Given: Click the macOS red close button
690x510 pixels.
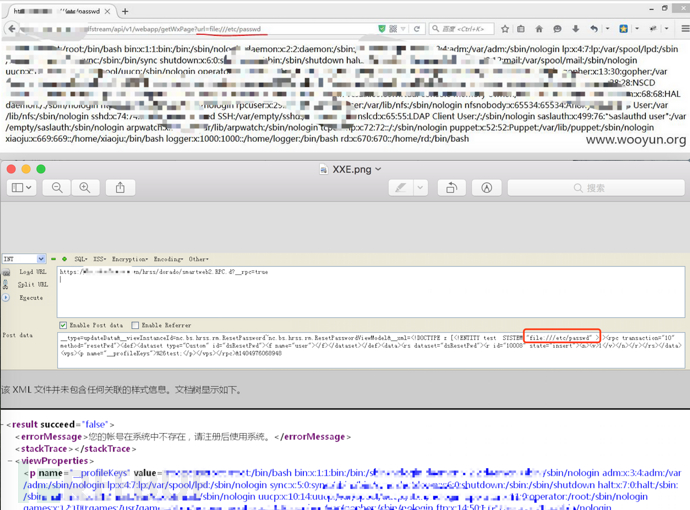Looking at the screenshot, I should (x=11, y=169).
